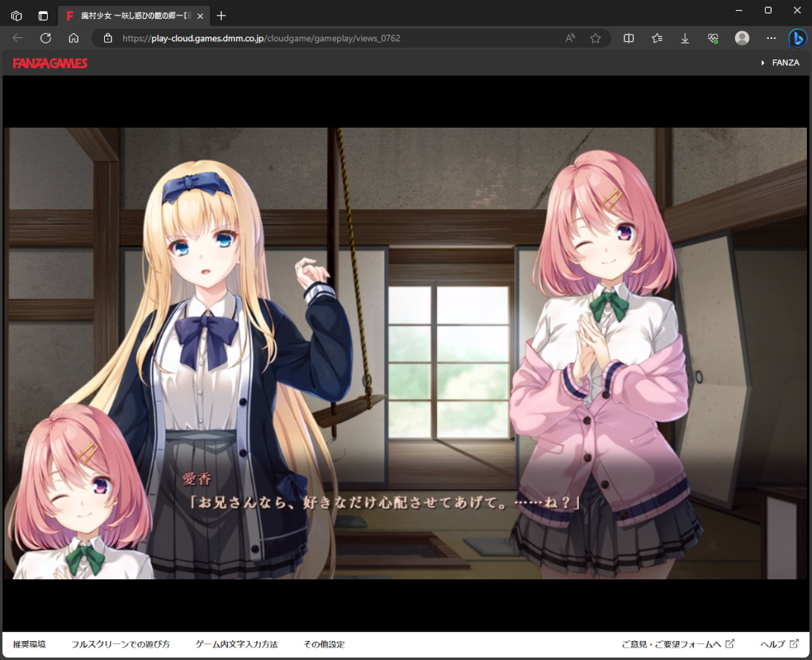Open split screen view icon

click(629, 38)
